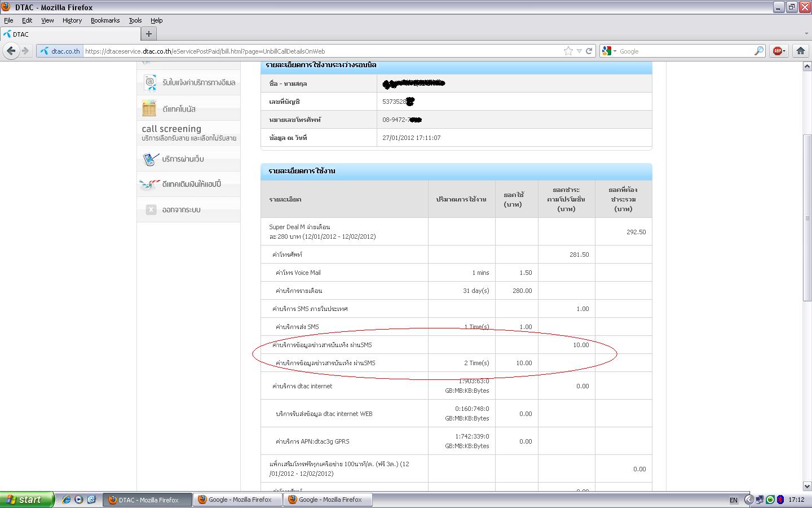Screen dimensions: 812x508
Task: Click the green circular tray icon
Action: 770,500
